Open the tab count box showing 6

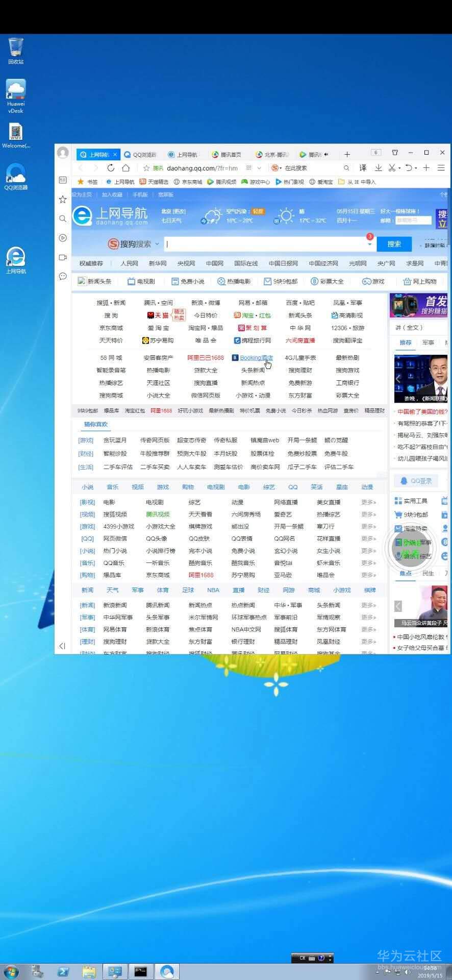tap(376, 153)
